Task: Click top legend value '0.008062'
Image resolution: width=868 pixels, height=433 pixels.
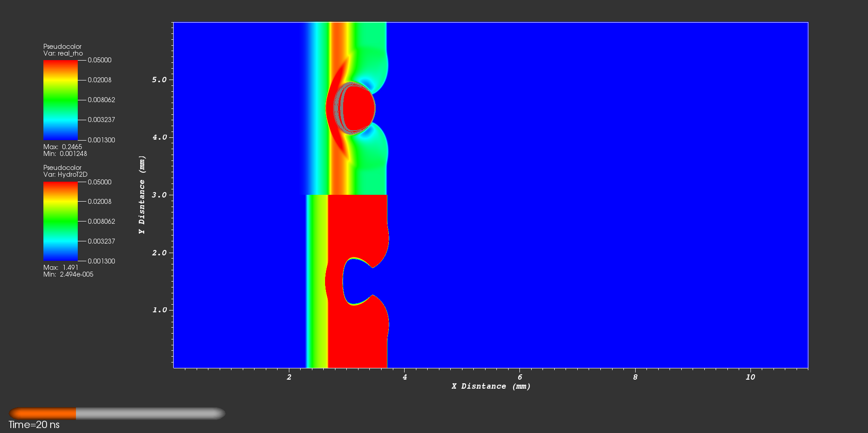Action: point(101,100)
